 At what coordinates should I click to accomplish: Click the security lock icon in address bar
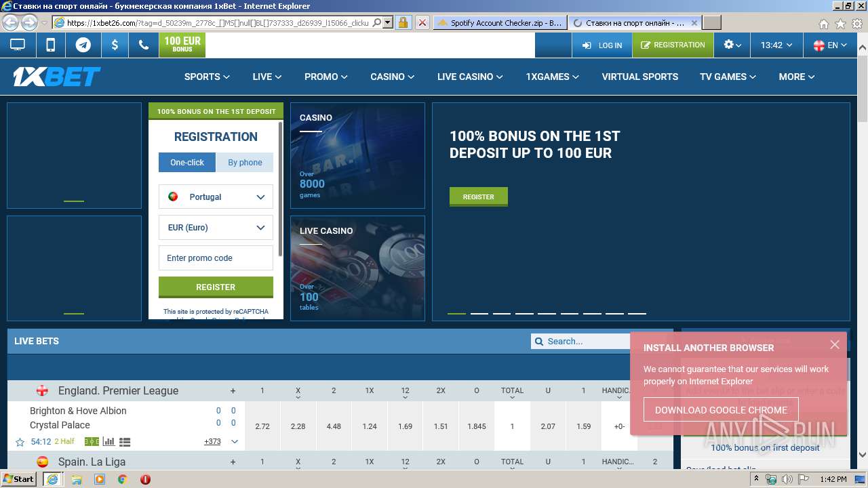[x=403, y=22]
